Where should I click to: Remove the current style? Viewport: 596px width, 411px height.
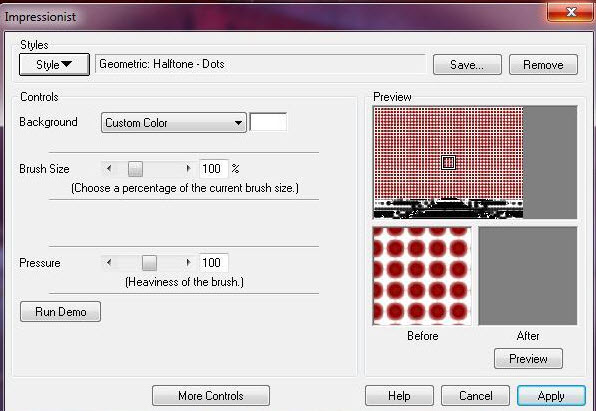(x=543, y=65)
